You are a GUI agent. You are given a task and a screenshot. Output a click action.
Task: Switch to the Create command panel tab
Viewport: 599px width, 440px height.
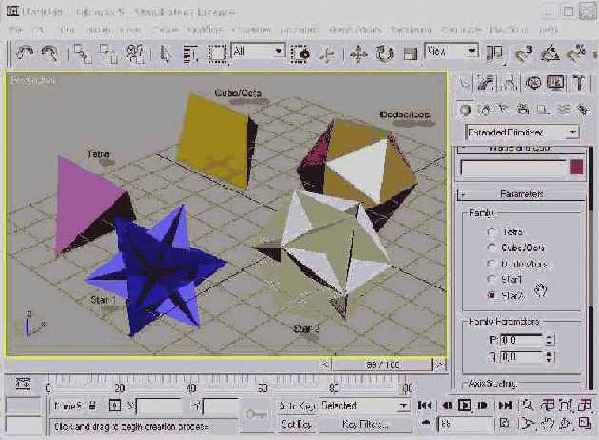(x=465, y=82)
